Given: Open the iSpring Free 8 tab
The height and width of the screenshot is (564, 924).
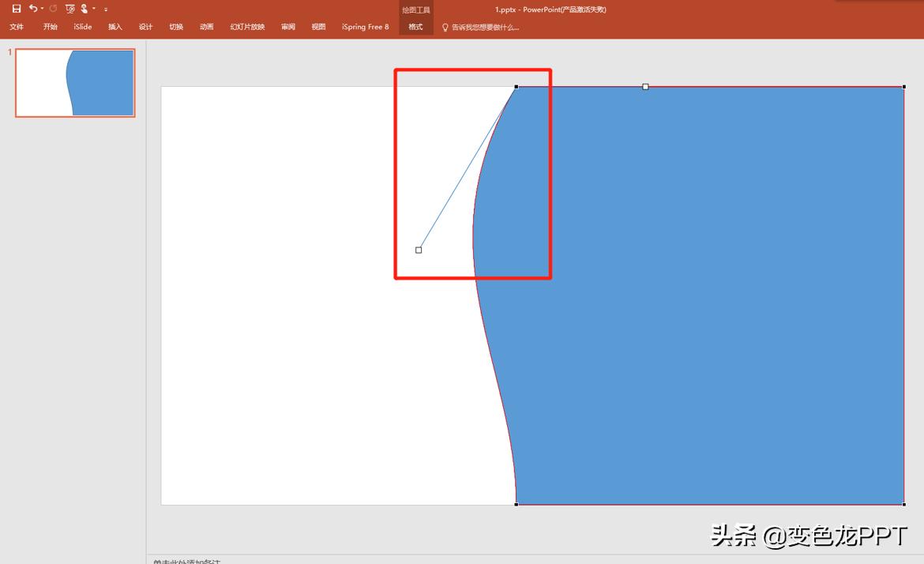Looking at the screenshot, I should click(x=366, y=27).
